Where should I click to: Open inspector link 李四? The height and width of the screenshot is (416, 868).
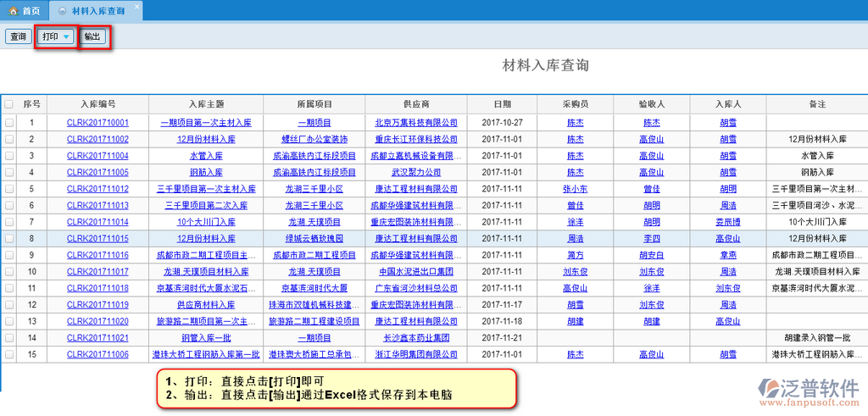651,238
